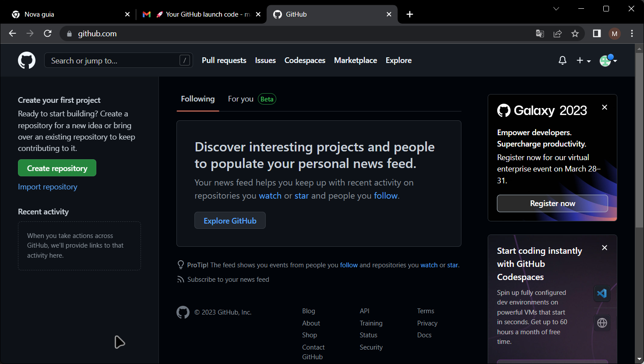This screenshot has width=644, height=364.
Task: Click the 'star' link in ProTip line
Action: click(453, 265)
